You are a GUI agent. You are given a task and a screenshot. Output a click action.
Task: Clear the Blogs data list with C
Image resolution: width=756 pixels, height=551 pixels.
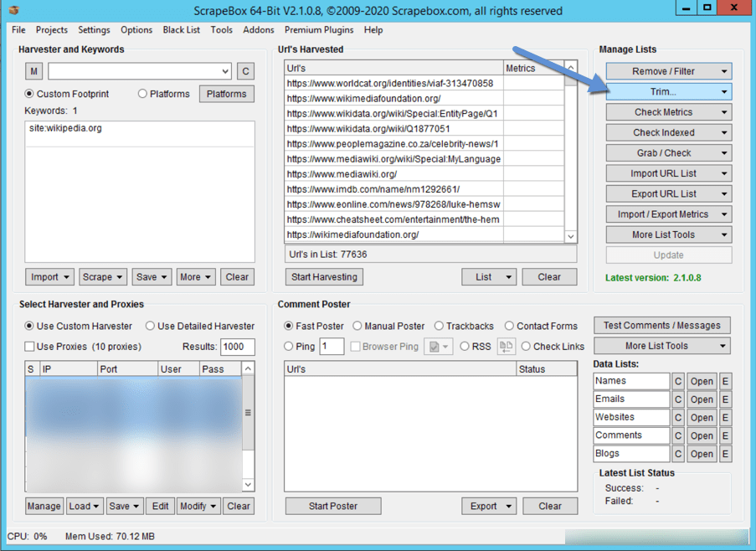coord(678,454)
